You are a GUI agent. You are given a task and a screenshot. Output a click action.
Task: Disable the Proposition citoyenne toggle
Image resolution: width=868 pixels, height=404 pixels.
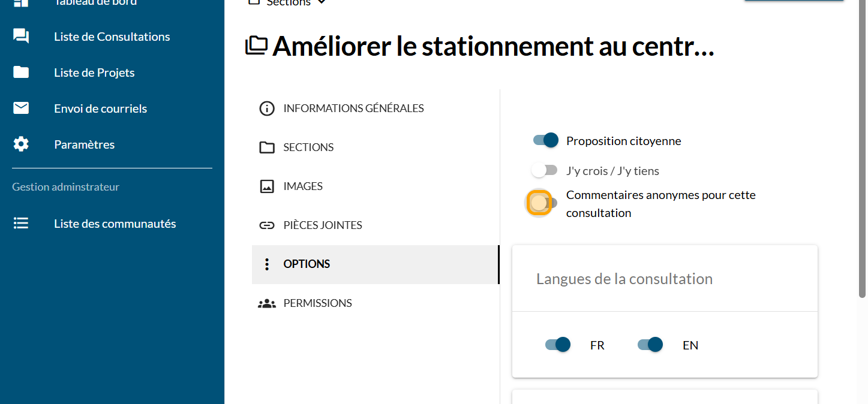546,141
